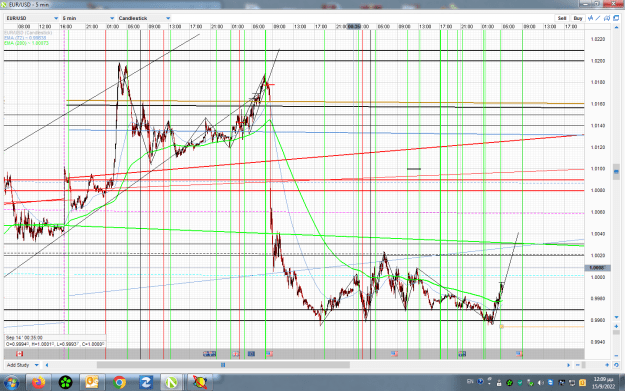Click the 1.0220 price axis label

point(597,39)
